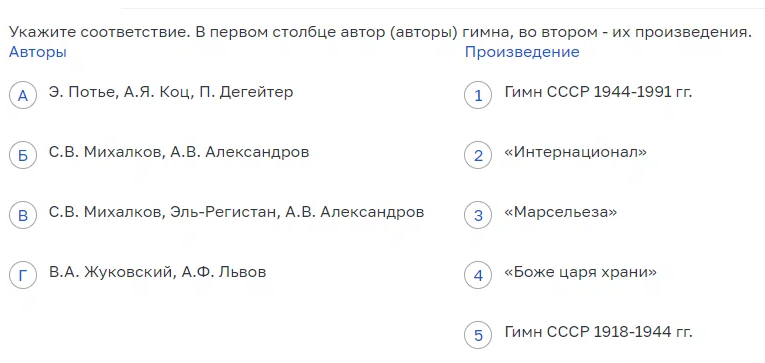The image size is (765, 363).
Task: Select circle marker В in authors column
Action: [x=23, y=215]
